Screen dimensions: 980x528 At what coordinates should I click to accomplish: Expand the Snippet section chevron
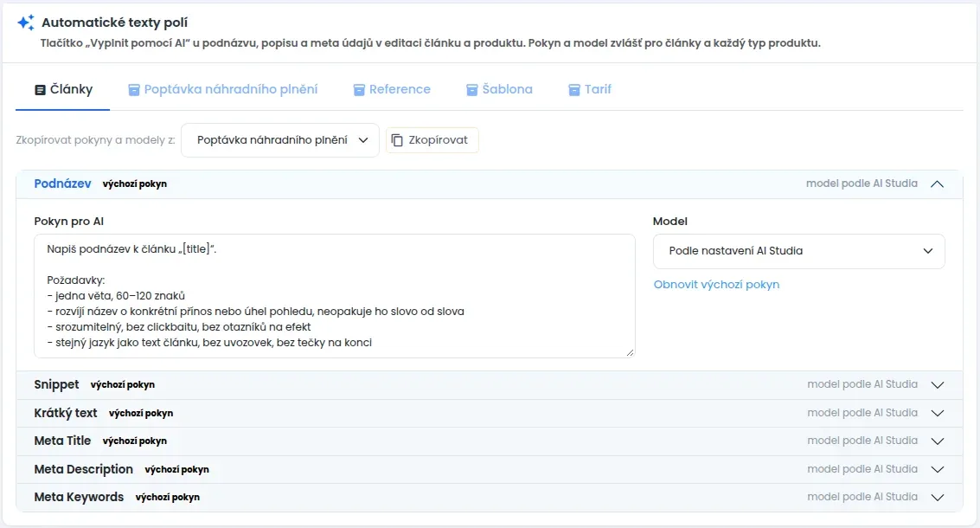(938, 384)
